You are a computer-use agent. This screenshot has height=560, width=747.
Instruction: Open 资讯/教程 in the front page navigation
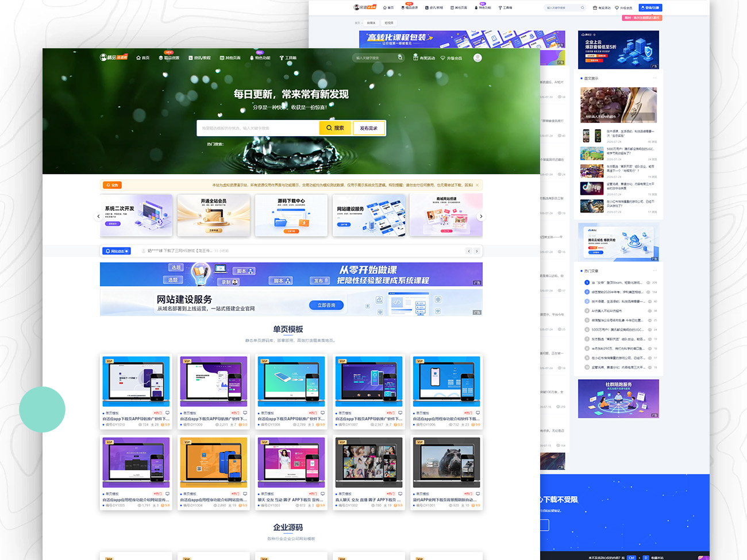click(x=200, y=58)
